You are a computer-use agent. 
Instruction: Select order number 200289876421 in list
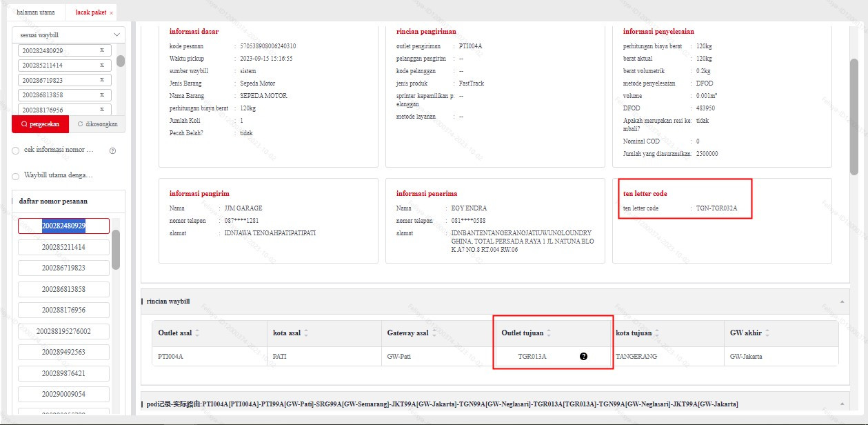[63, 373]
